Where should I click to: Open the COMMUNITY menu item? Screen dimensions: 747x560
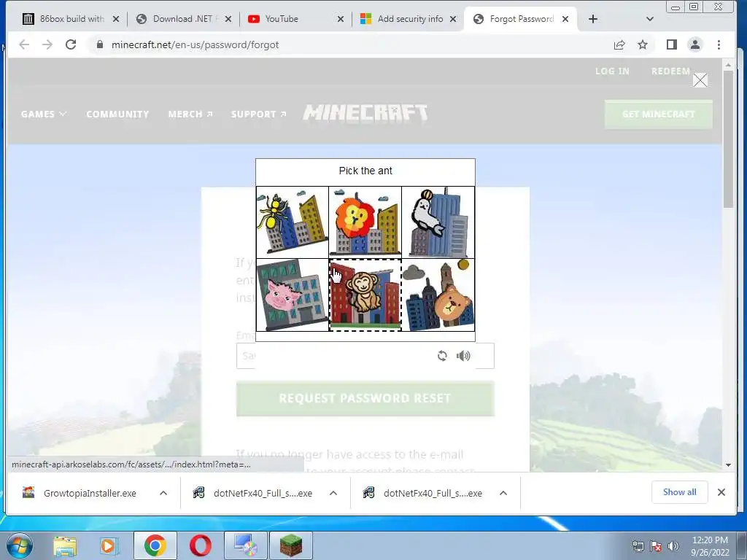tap(117, 114)
